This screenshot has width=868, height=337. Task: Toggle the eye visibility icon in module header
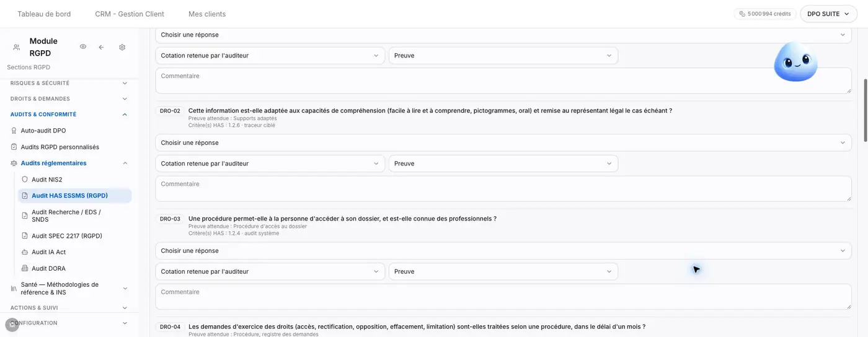pos(83,47)
